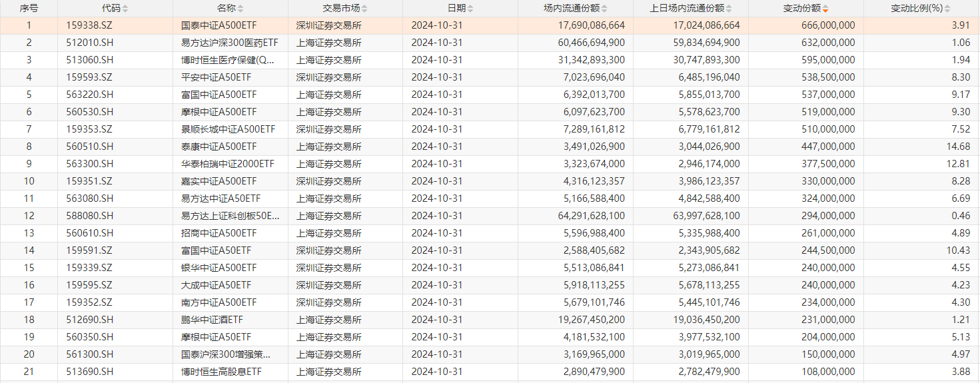Select code 563080.SH

pos(89,198)
